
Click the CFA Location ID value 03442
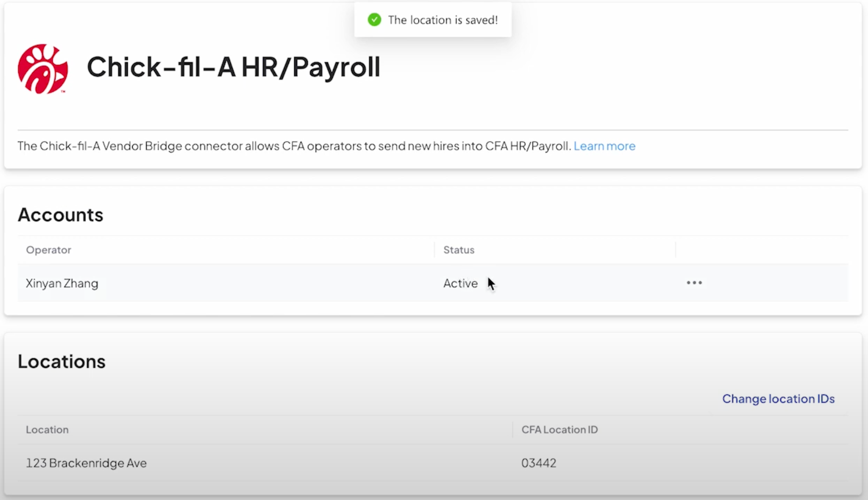[539, 463]
